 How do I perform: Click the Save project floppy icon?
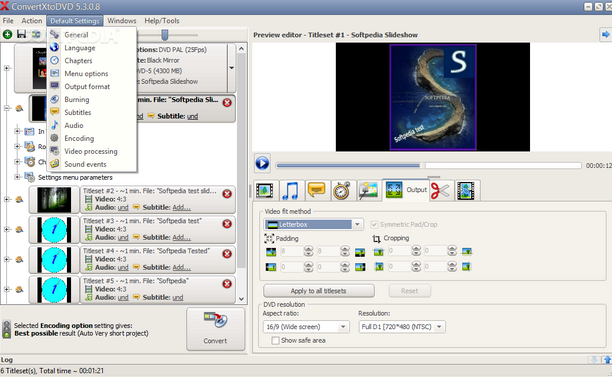21,34
